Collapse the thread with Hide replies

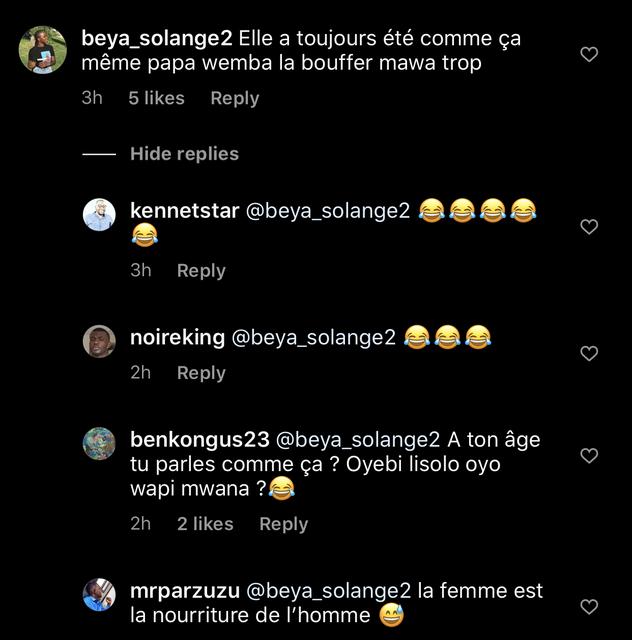point(184,154)
